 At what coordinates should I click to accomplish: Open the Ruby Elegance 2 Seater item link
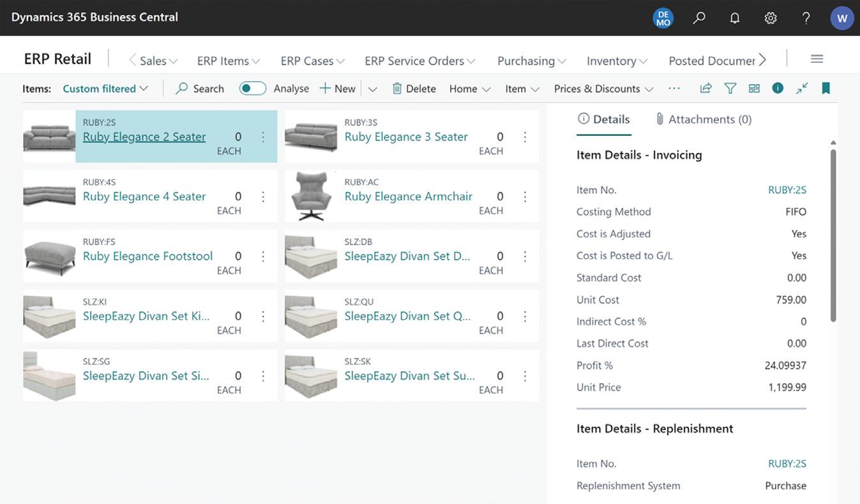pos(144,137)
